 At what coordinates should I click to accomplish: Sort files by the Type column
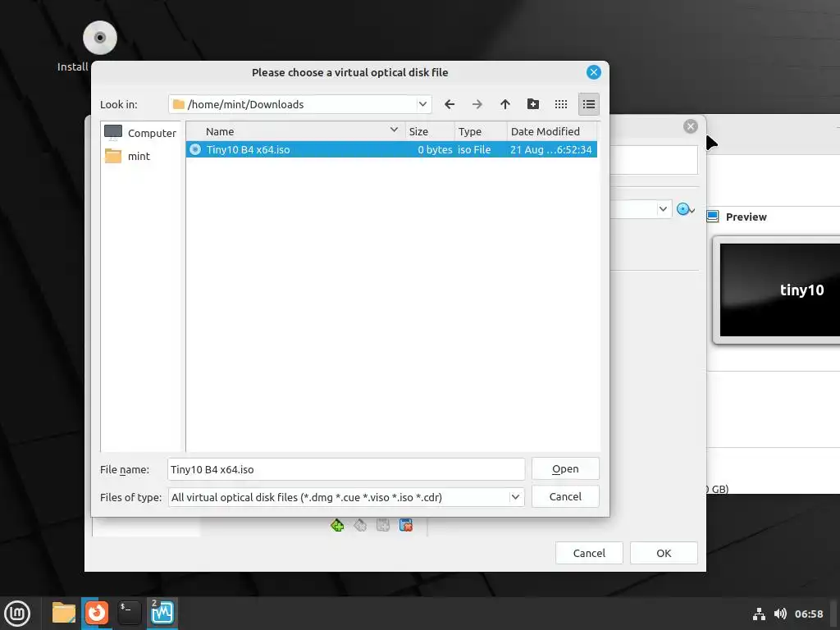tap(481, 131)
